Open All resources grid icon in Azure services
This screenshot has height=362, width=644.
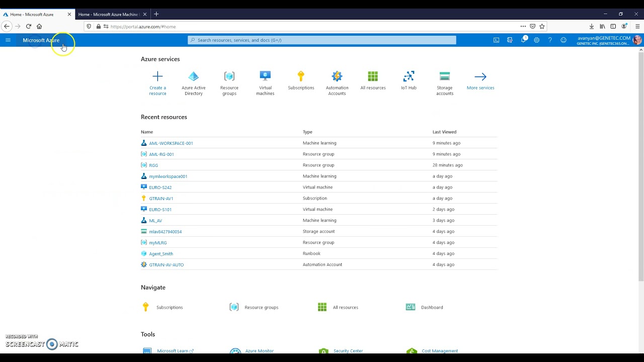coord(373,76)
